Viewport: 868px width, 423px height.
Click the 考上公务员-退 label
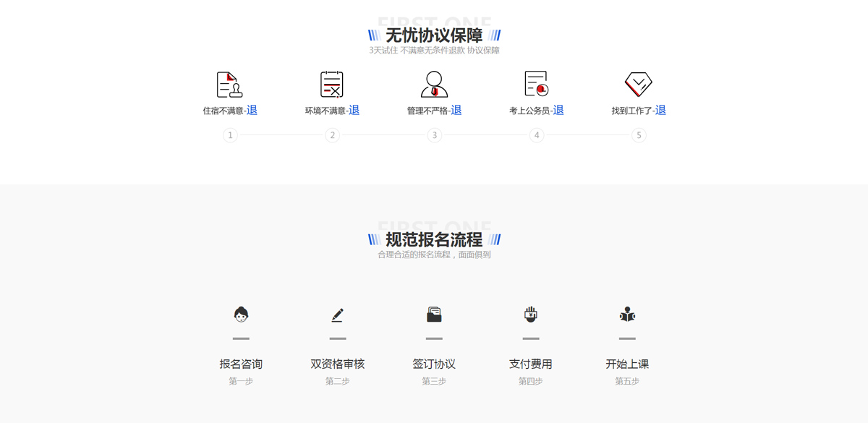[x=536, y=111]
